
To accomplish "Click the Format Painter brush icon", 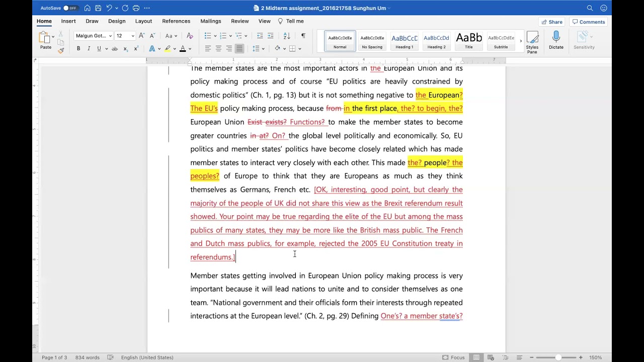I will point(61,50).
